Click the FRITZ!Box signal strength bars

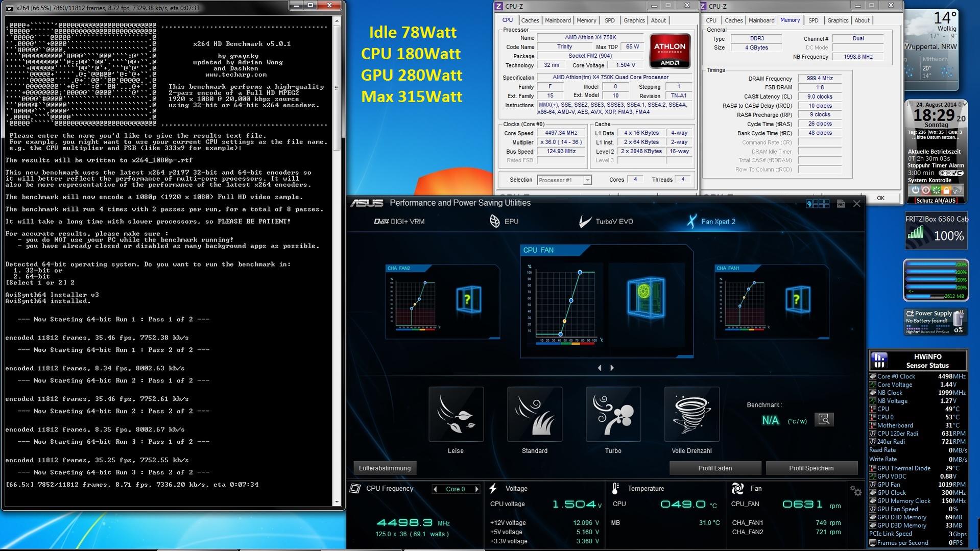coord(916,233)
